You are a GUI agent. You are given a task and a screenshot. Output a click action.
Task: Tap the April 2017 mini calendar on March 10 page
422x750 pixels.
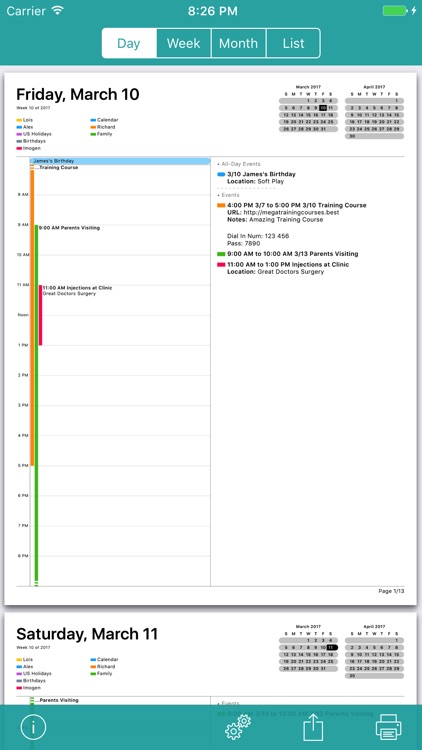point(374,112)
